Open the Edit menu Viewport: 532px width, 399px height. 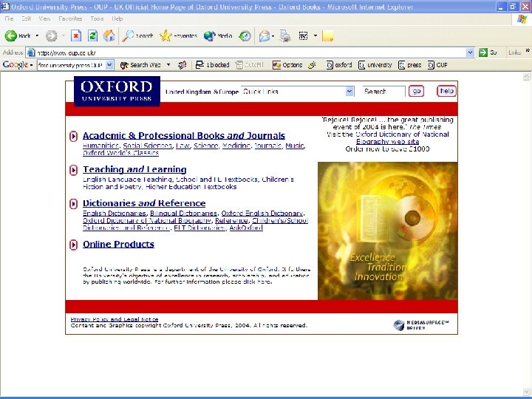coord(26,18)
